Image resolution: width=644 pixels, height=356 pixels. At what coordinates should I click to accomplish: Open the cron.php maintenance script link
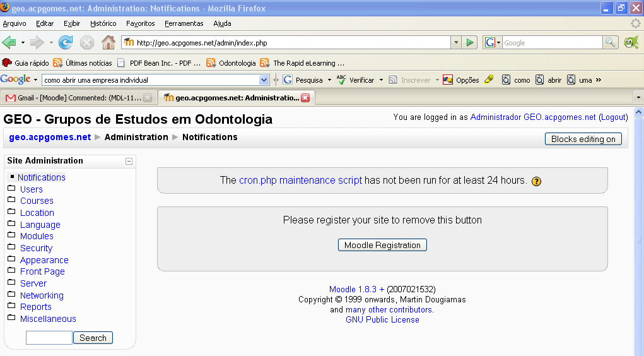click(x=300, y=180)
